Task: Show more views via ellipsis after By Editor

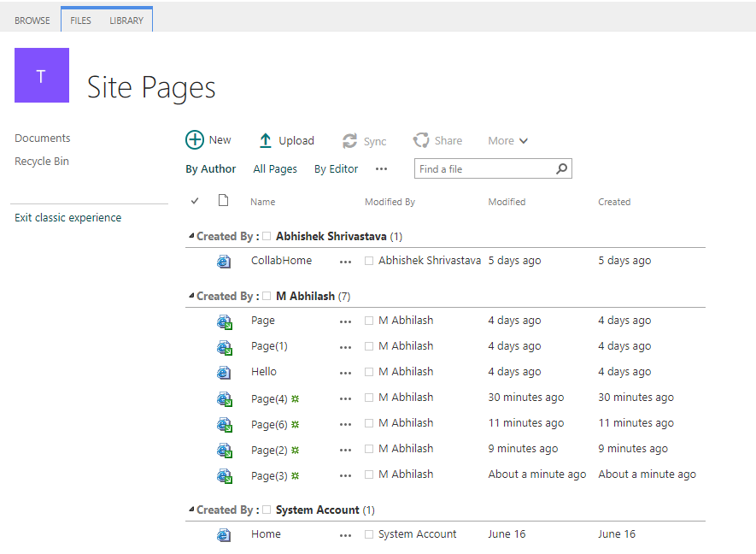Action: 381,169
